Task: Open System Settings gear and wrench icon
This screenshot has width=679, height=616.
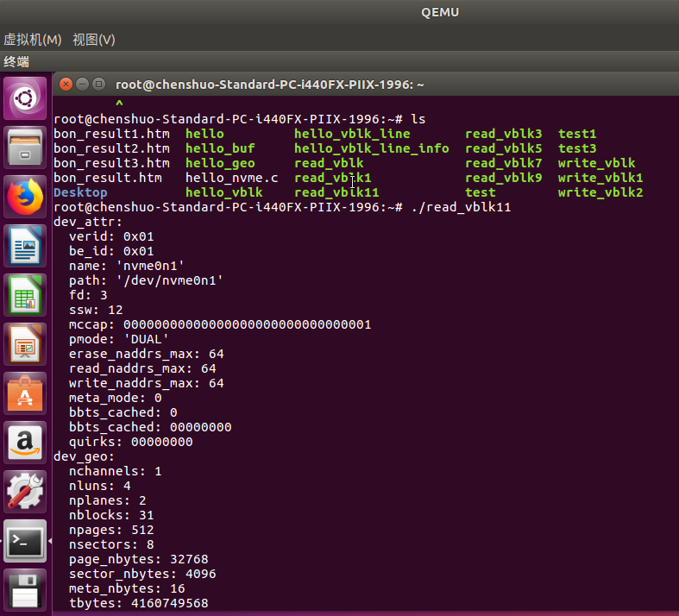Action: [25, 493]
